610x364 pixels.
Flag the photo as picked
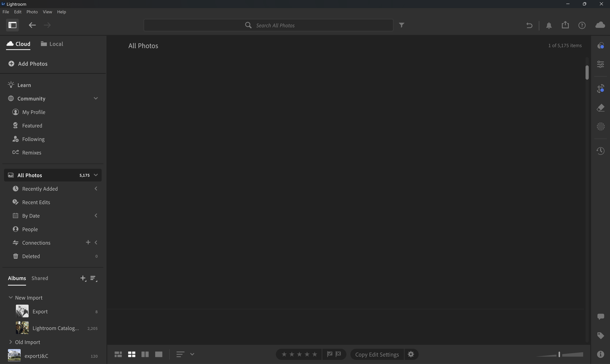(x=330, y=354)
